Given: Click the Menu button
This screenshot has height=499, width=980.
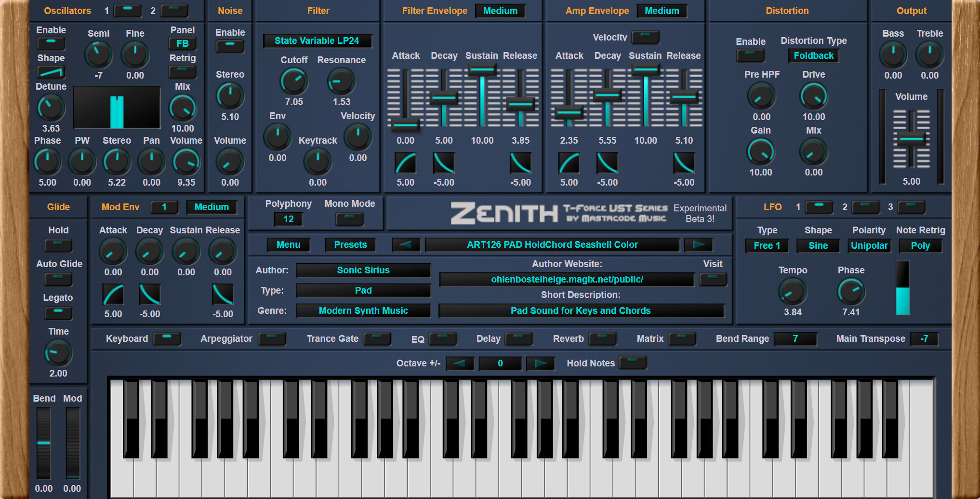Looking at the screenshot, I should tap(289, 244).
